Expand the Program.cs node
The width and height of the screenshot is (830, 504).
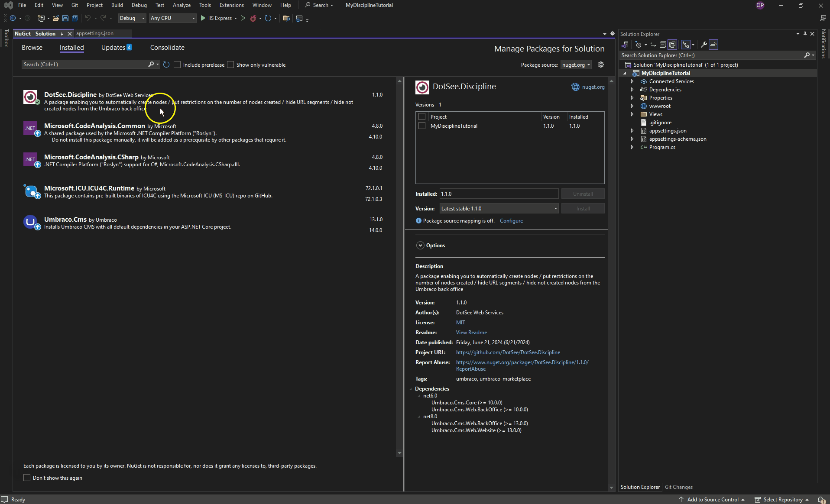pos(632,147)
